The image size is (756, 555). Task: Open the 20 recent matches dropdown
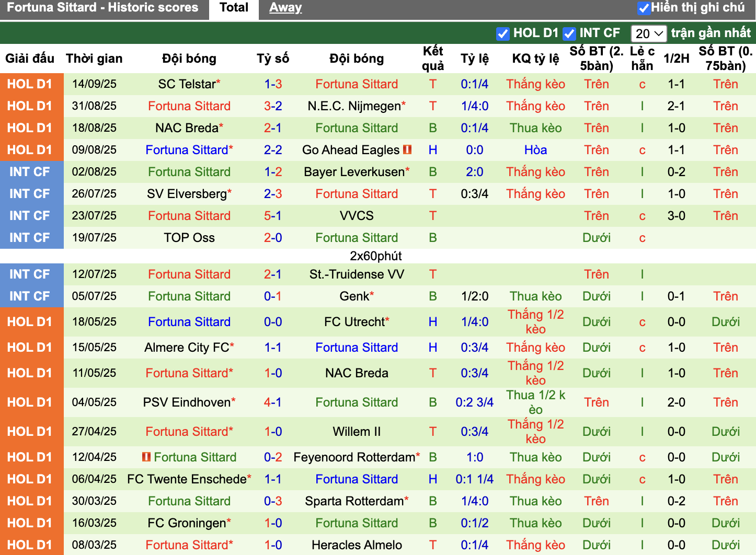click(x=649, y=33)
